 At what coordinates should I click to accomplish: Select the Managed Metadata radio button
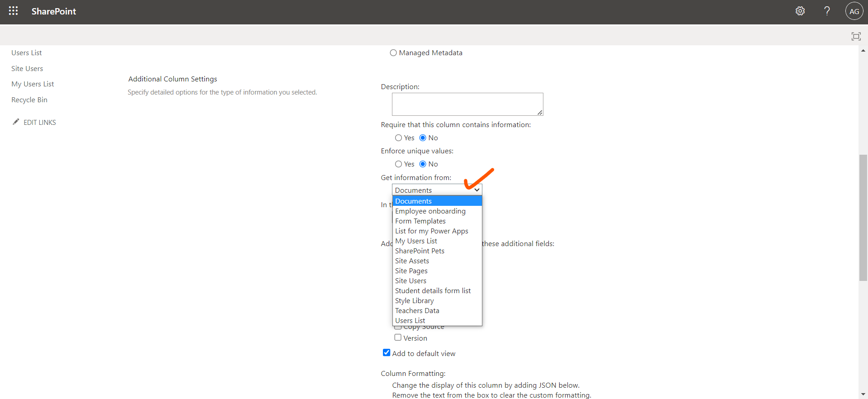[393, 53]
